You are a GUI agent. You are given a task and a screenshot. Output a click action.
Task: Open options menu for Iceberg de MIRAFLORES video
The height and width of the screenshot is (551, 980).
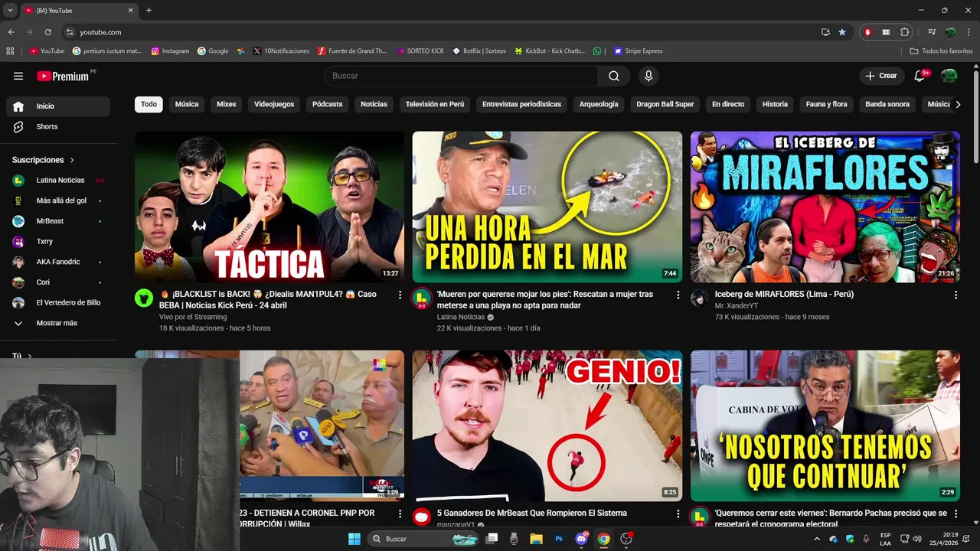[955, 295]
